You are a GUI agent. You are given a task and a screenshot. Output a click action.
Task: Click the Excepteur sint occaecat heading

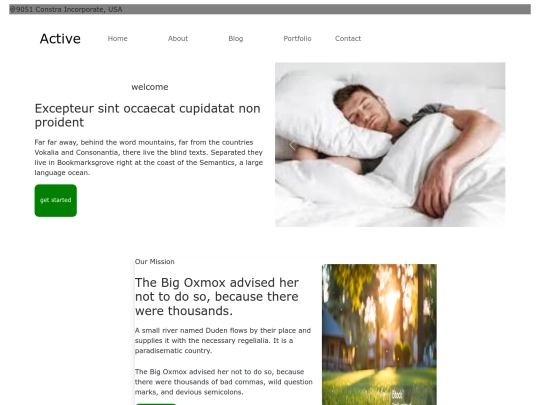tap(147, 115)
